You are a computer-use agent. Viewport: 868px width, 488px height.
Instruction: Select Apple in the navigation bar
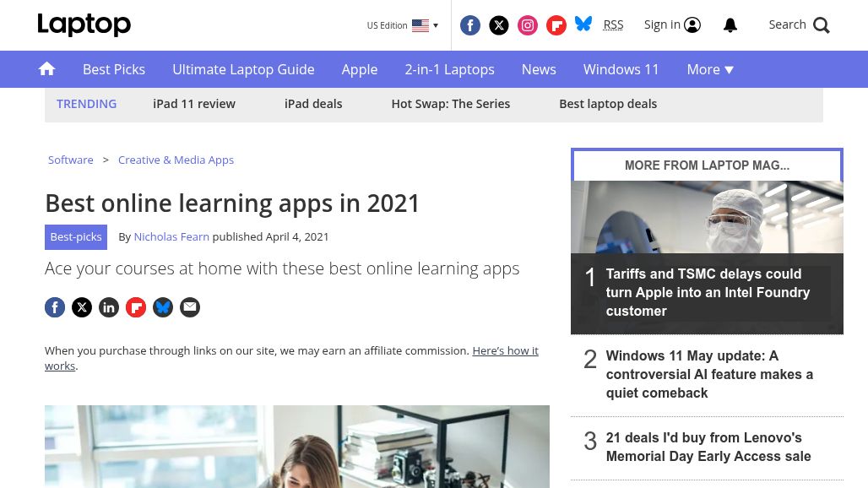360,69
